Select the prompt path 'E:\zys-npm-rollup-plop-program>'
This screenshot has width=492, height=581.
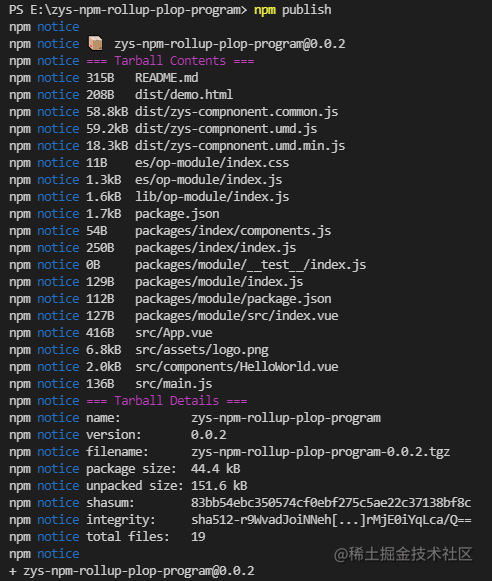pyautogui.click(x=138, y=10)
